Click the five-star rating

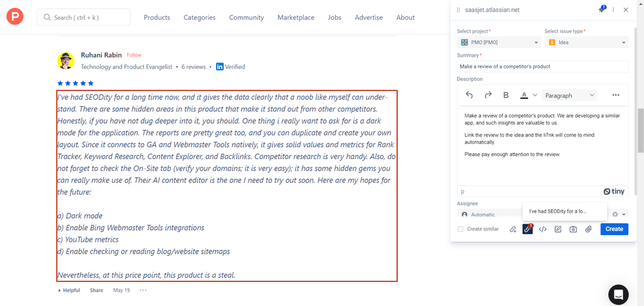coord(75,83)
